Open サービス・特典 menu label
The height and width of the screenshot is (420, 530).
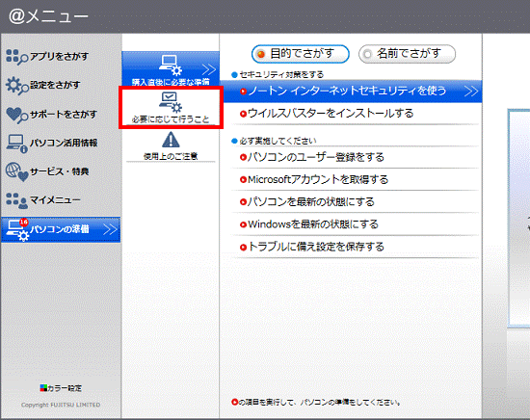(59, 171)
